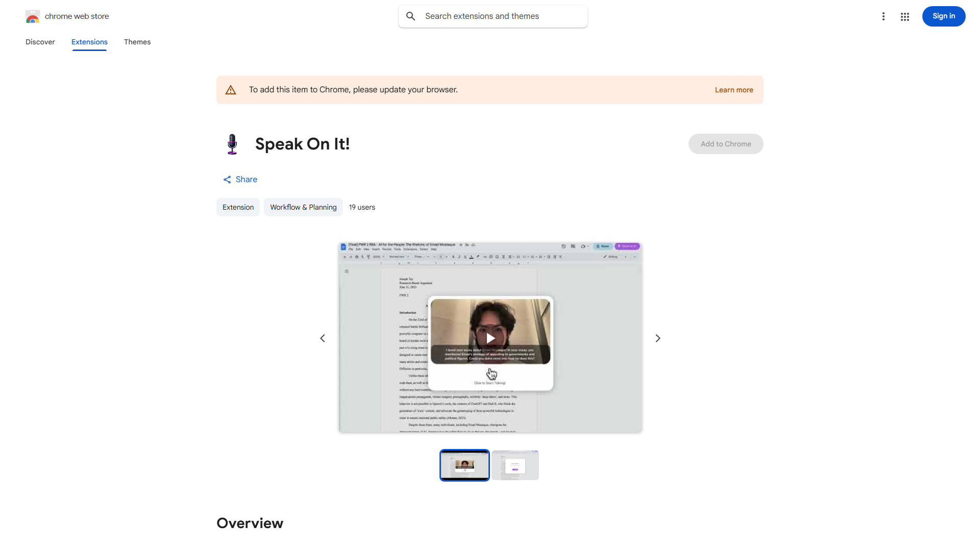Select the second screenshot thumbnail

click(x=515, y=465)
